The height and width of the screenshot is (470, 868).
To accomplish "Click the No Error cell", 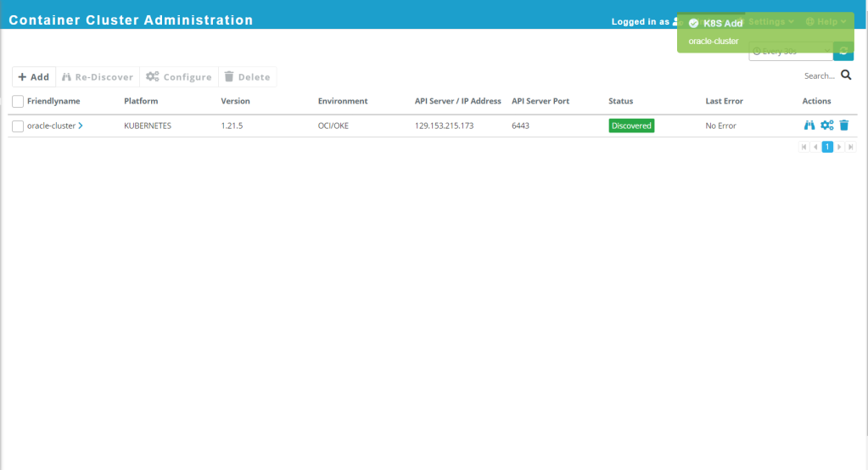I will tap(720, 126).
